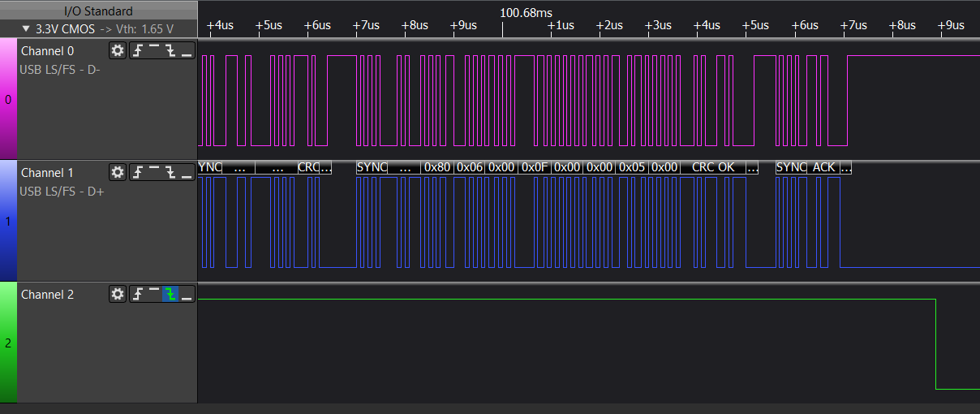Viewport: 980px width, 414px height.
Task: Open Channel 2 settings gear
Action: 118,295
